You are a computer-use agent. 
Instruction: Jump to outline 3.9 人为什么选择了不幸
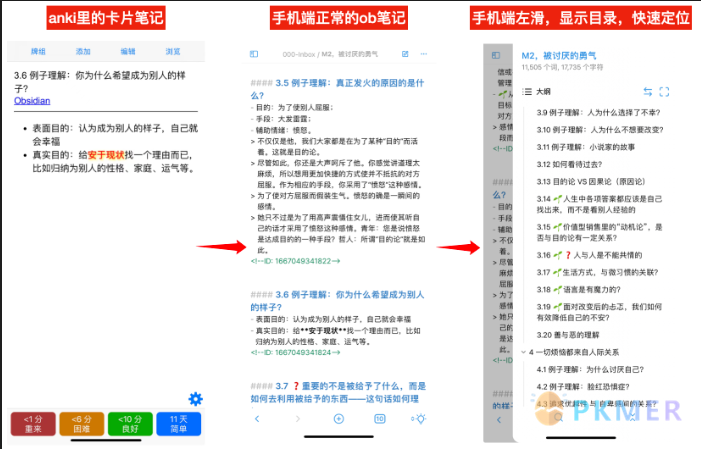[x=598, y=112]
